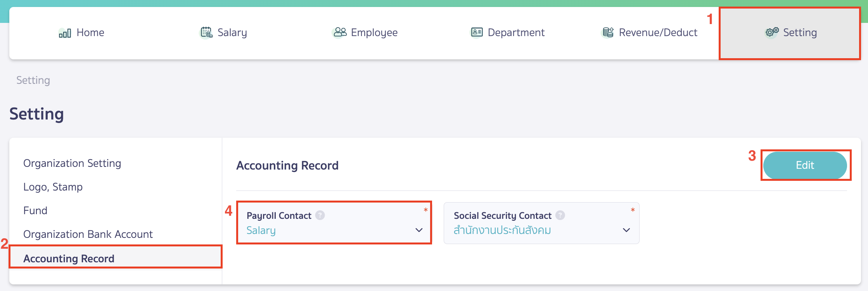Select Organization Bank Account settings

click(88, 234)
